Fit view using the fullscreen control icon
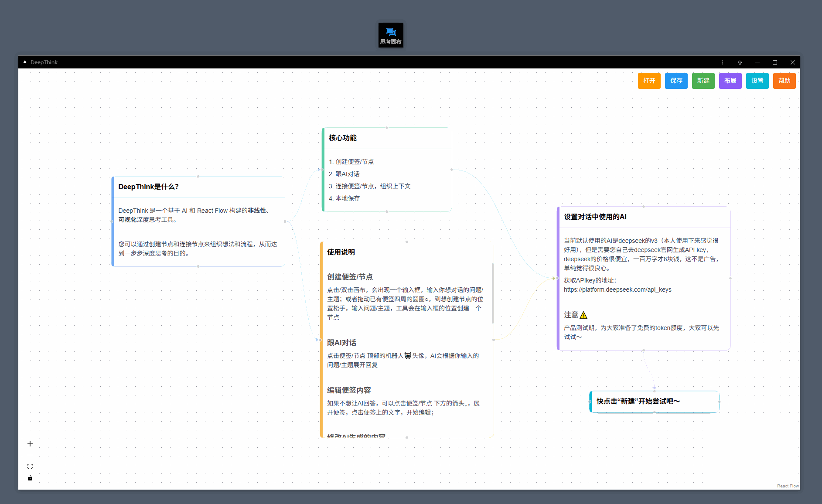The width and height of the screenshot is (822, 504). (30, 467)
